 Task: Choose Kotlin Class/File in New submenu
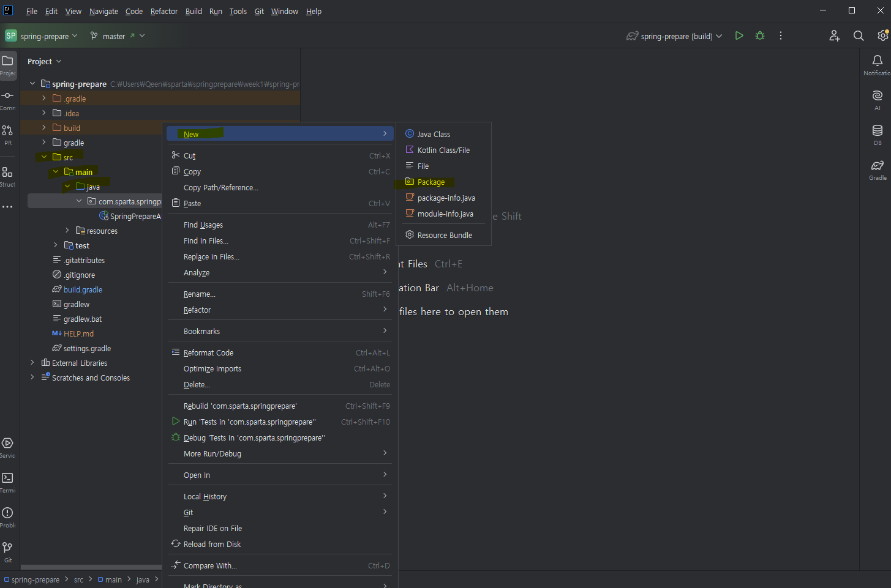[x=444, y=150]
